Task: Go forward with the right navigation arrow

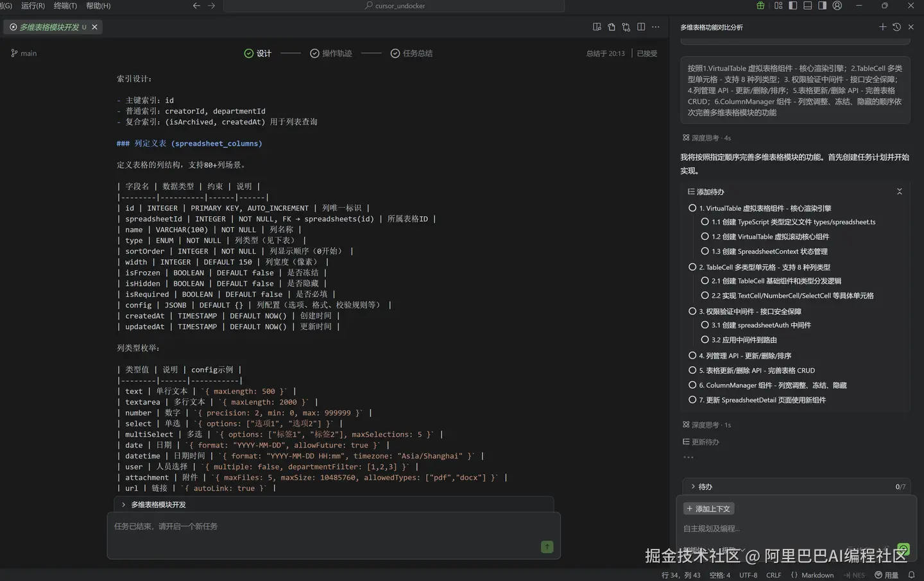Action: tap(211, 6)
